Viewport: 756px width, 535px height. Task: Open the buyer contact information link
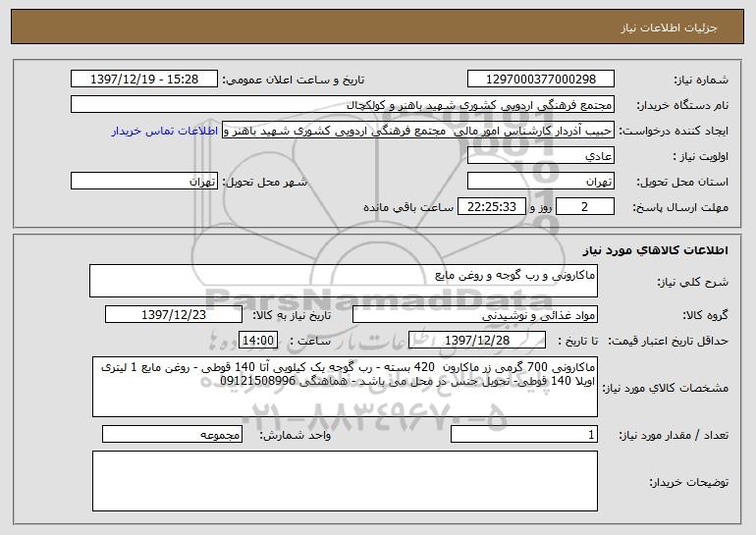pyautogui.click(x=165, y=132)
